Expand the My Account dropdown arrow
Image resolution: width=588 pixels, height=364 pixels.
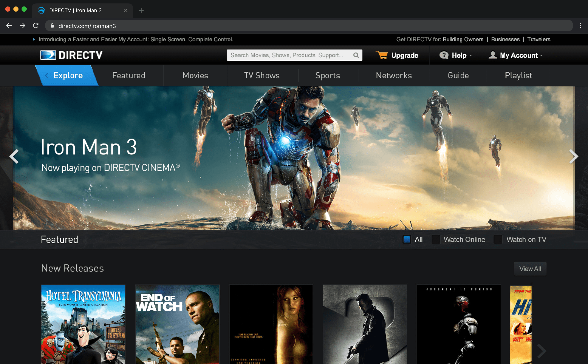[541, 55]
